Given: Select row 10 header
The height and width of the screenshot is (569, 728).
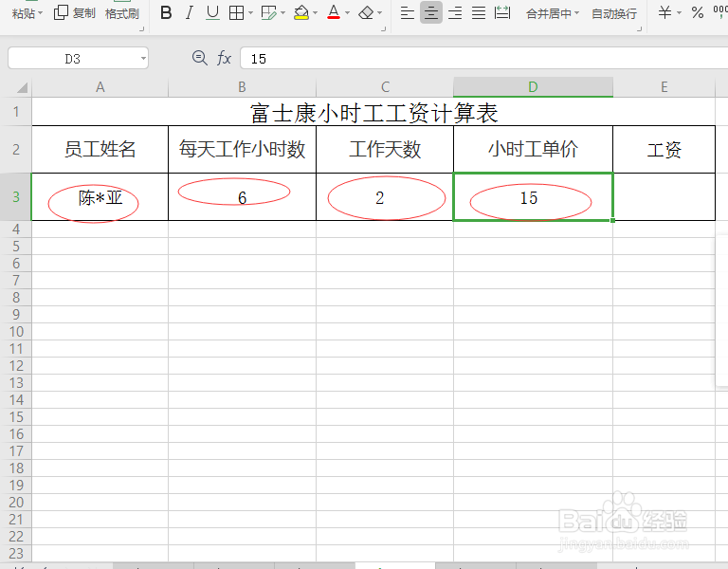Looking at the screenshot, I should click(x=16, y=332).
